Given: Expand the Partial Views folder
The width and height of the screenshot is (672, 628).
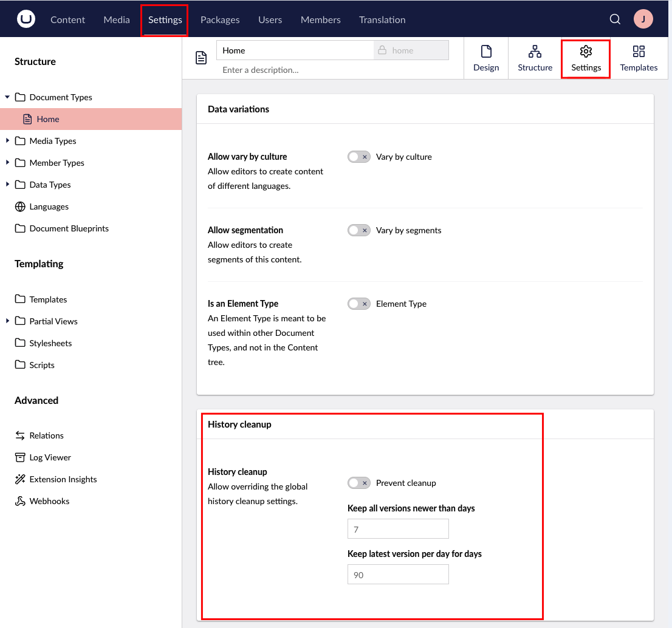Looking at the screenshot, I should [x=7, y=321].
